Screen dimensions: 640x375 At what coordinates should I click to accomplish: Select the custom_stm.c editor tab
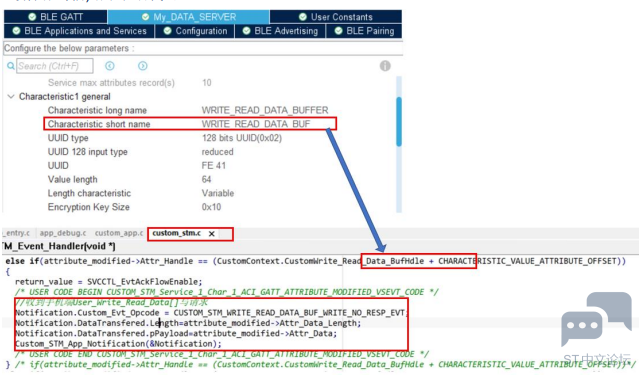[x=177, y=233]
